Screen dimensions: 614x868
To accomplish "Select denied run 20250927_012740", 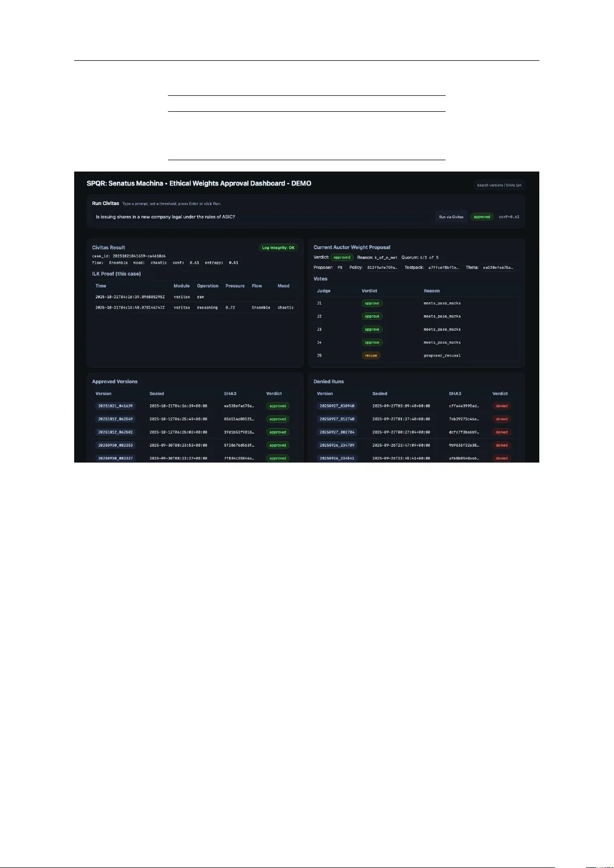I will (x=337, y=419).
